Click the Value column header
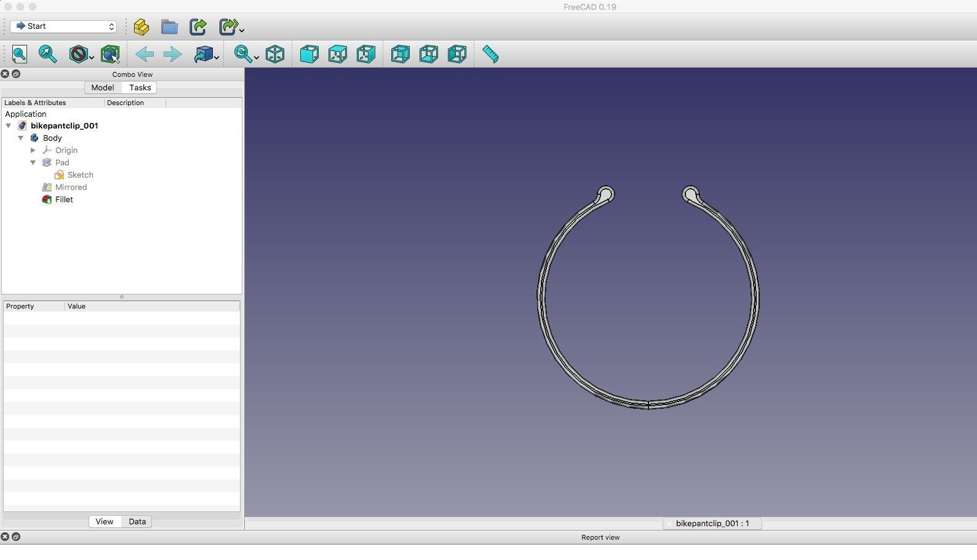Image resolution: width=977 pixels, height=560 pixels. click(152, 306)
